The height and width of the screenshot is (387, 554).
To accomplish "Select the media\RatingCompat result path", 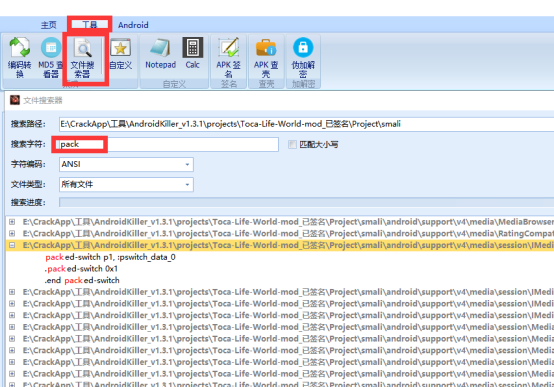I will pyautogui.click(x=288, y=234).
